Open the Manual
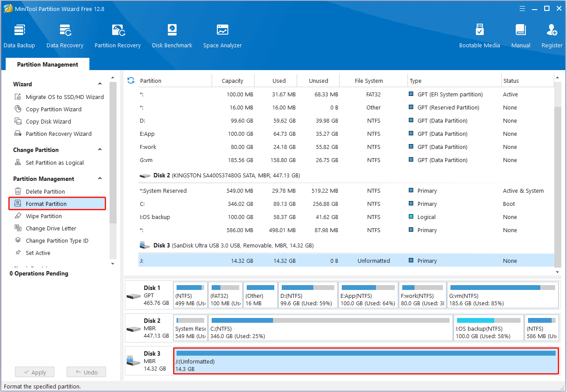Viewport: 567px width, 392px height. (x=521, y=36)
